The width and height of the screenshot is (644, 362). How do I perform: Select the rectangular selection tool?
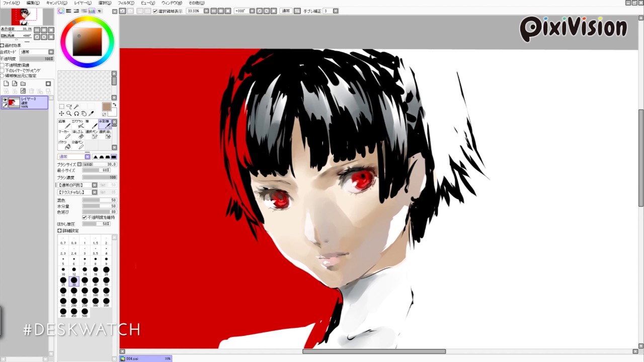pos(61,107)
